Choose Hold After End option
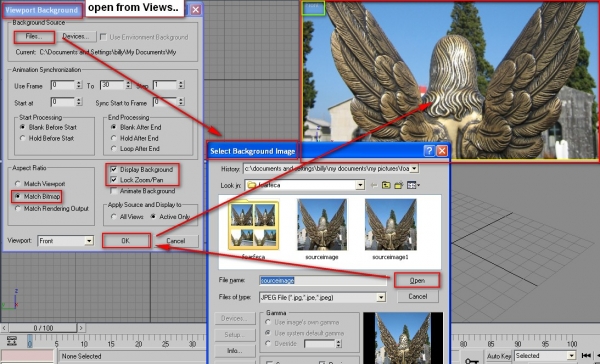This screenshot has width=600, height=364. point(114,138)
